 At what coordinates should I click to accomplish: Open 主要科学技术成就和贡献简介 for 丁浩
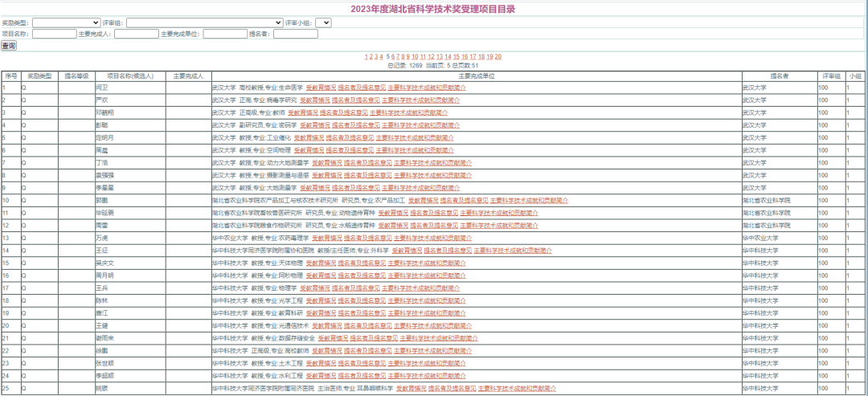pyautogui.click(x=433, y=162)
